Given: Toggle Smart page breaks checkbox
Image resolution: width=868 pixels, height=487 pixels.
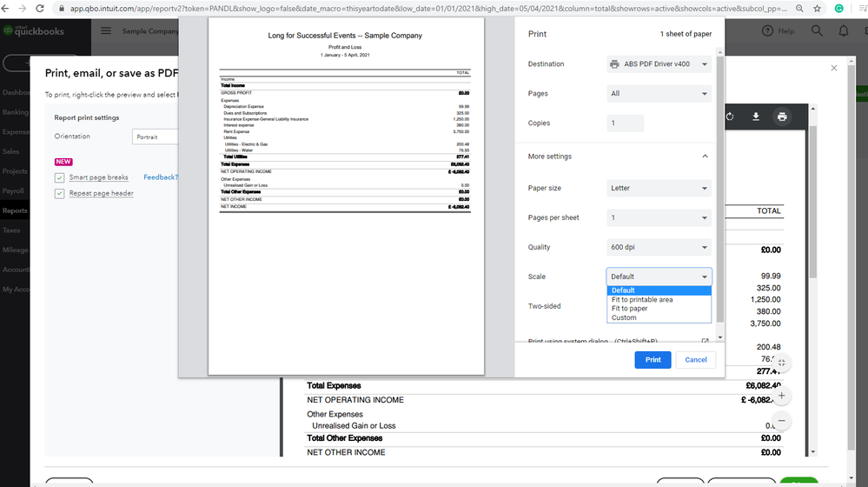Looking at the screenshot, I should pyautogui.click(x=59, y=178).
